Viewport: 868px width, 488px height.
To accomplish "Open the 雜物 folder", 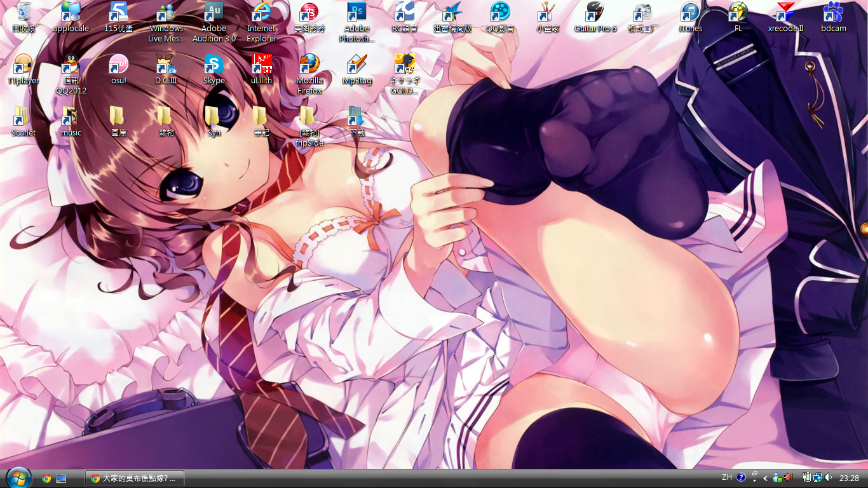I will click(166, 121).
